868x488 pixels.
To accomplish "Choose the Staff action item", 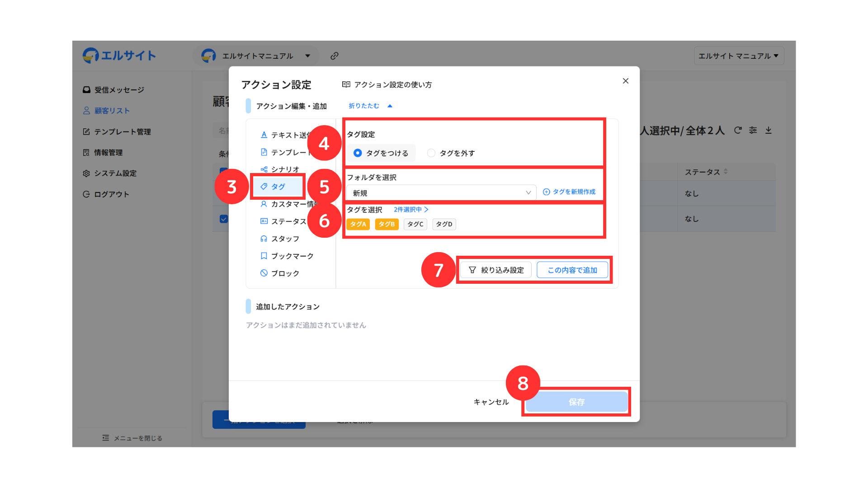I will (280, 239).
